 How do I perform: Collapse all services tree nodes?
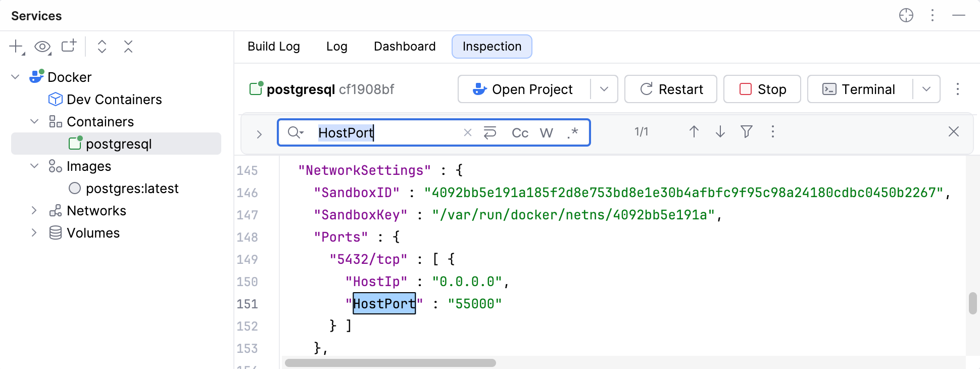tap(128, 47)
